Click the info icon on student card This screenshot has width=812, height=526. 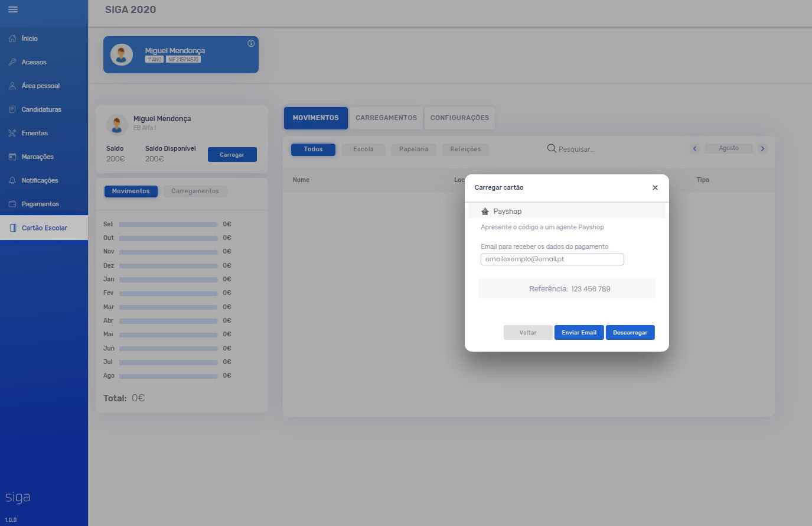(x=251, y=43)
